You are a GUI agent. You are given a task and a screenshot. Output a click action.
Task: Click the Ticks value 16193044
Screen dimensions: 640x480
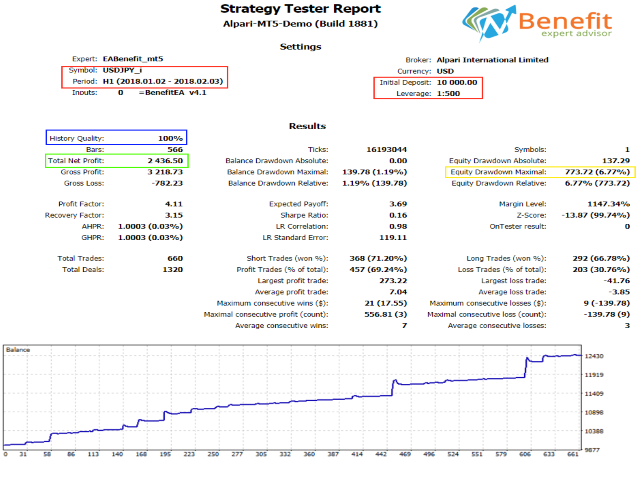click(x=387, y=149)
